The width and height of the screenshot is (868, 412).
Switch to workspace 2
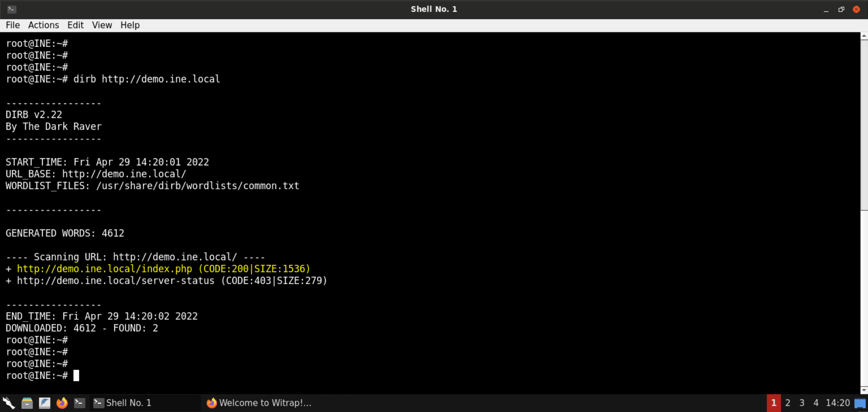pos(788,403)
